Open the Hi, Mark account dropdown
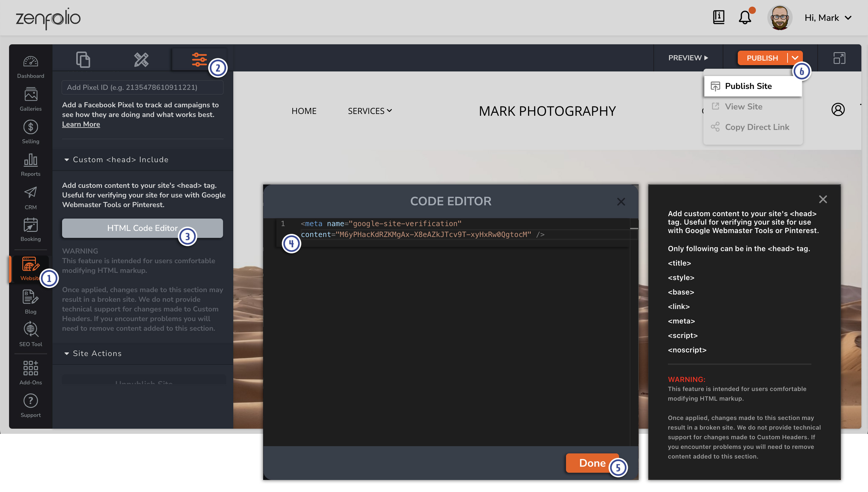 click(828, 18)
